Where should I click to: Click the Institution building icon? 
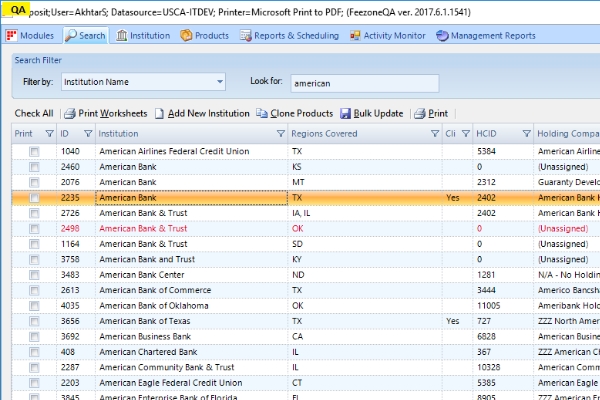click(x=121, y=36)
